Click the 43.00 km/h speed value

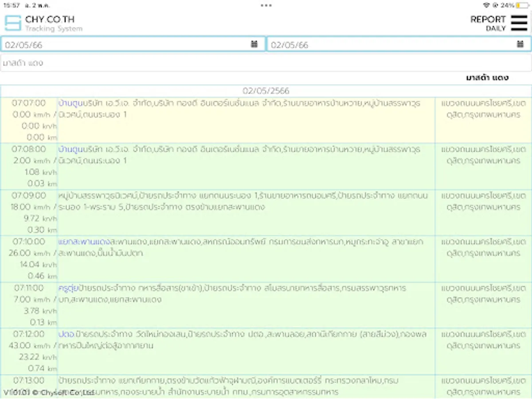tap(29, 345)
